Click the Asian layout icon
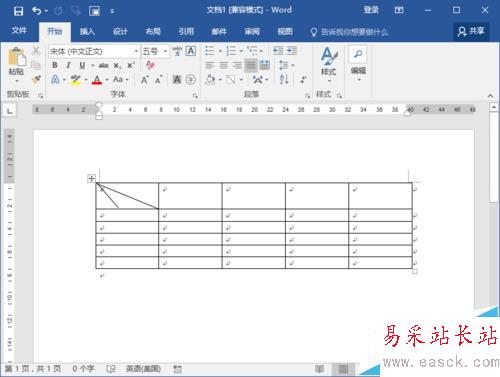Screen dimensions: 500x377 click(258, 80)
